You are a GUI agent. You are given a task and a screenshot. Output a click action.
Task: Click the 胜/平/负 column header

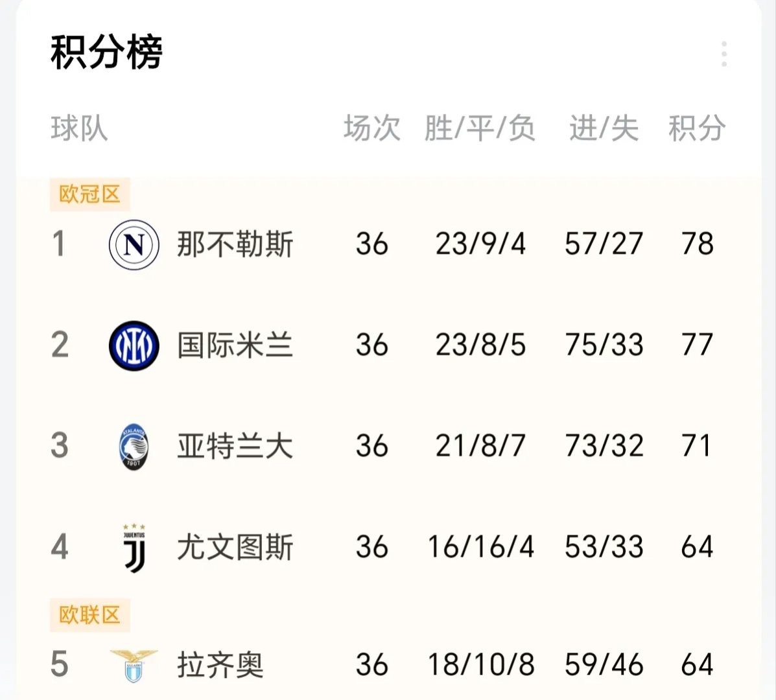480,128
